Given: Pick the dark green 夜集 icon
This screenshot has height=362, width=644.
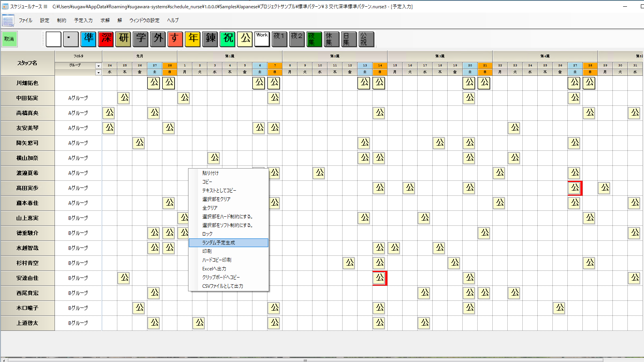Looking at the screenshot, I should 314,39.
